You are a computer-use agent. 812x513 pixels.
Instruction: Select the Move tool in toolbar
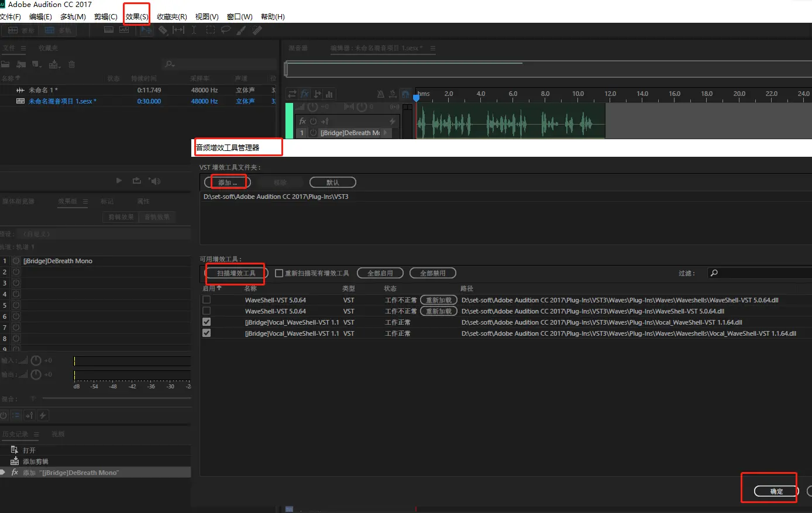(147, 30)
